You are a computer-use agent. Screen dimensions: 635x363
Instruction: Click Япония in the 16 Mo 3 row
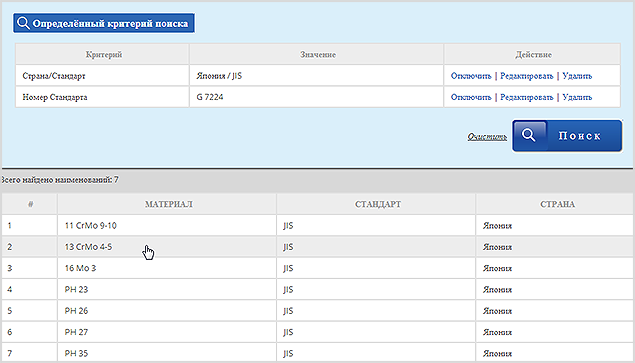497,268
